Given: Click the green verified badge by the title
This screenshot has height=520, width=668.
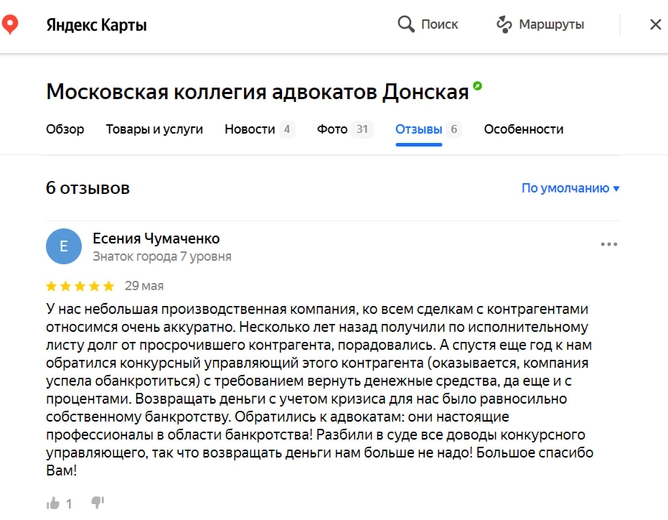Looking at the screenshot, I should click(478, 88).
